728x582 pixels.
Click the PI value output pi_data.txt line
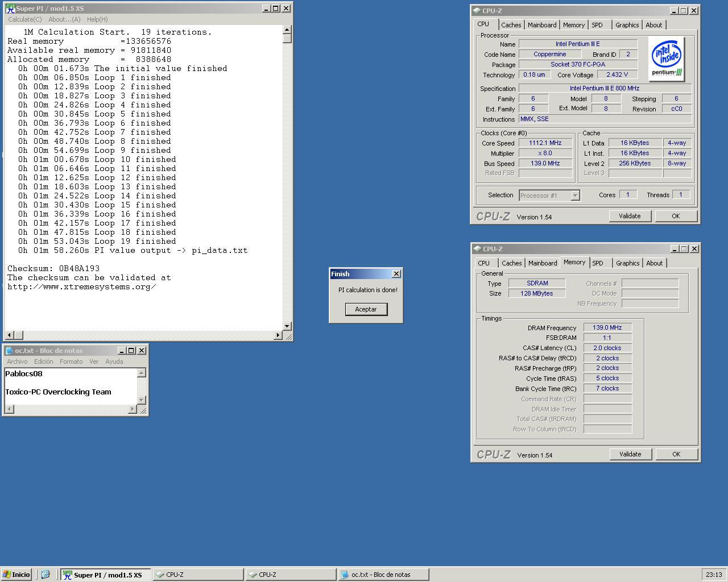133,250
